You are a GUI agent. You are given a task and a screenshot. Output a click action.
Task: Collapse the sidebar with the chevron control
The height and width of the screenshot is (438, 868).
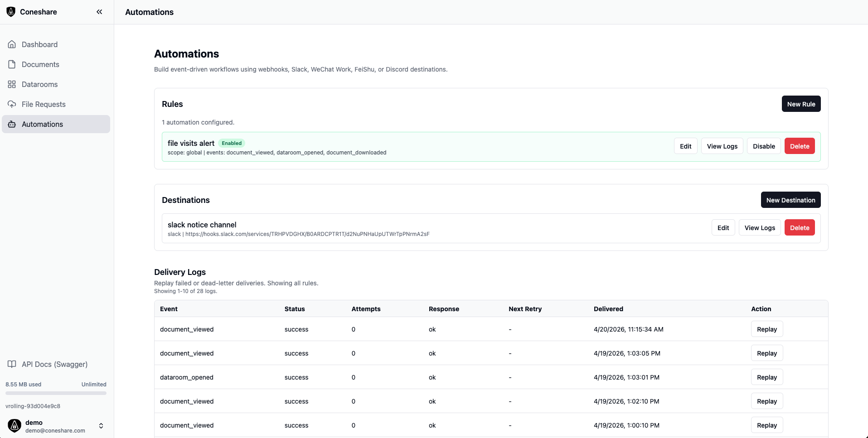(x=99, y=12)
